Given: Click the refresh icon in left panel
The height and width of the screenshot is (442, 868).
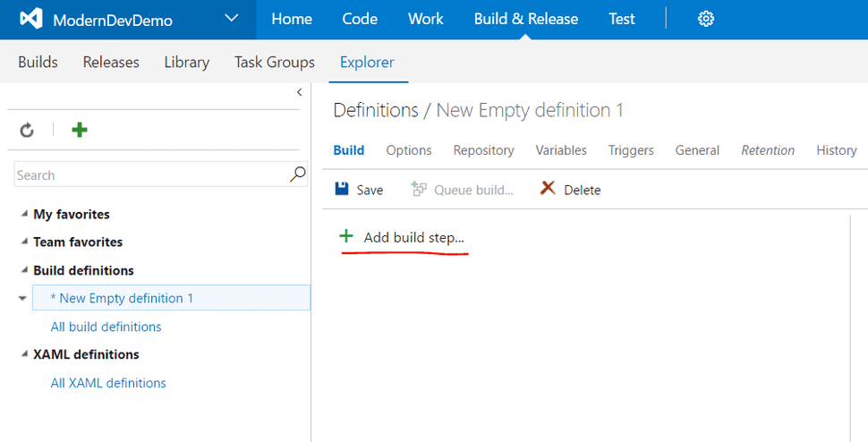Looking at the screenshot, I should (27, 130).
